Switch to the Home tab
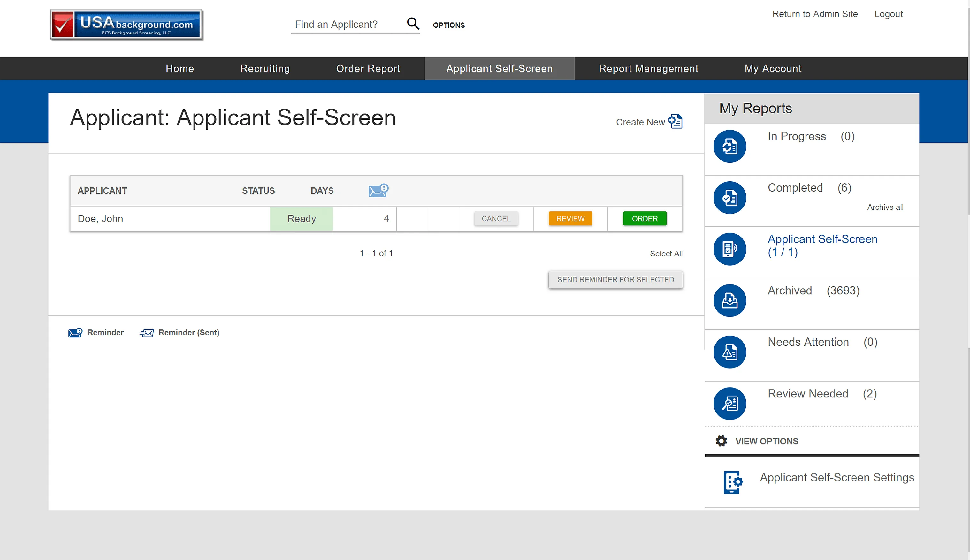The height and width of the screenshot is (560, 970). (x=179, y=68)
